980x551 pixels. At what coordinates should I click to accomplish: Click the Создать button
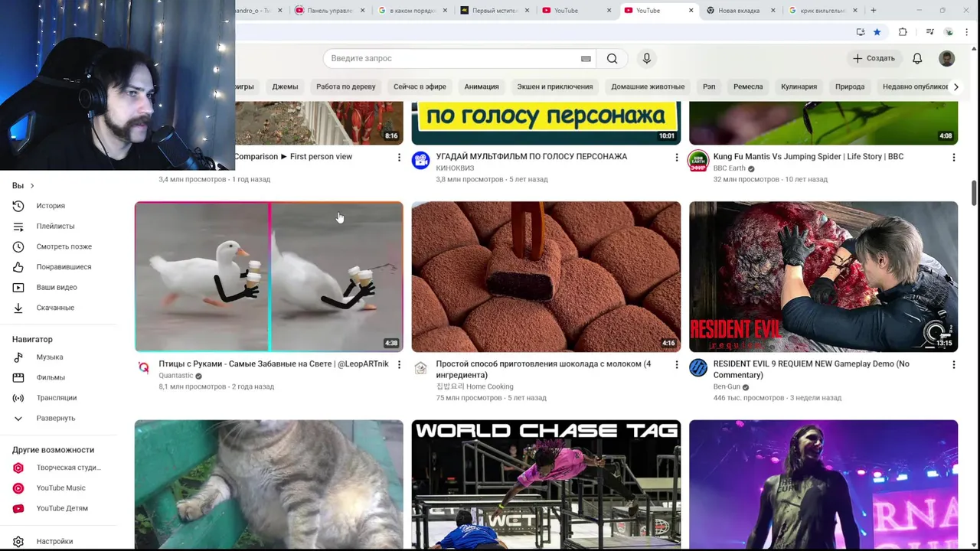[x=874, y=58]
